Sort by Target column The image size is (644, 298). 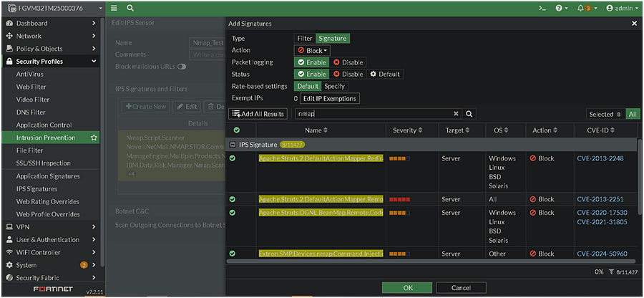(457, 130)
